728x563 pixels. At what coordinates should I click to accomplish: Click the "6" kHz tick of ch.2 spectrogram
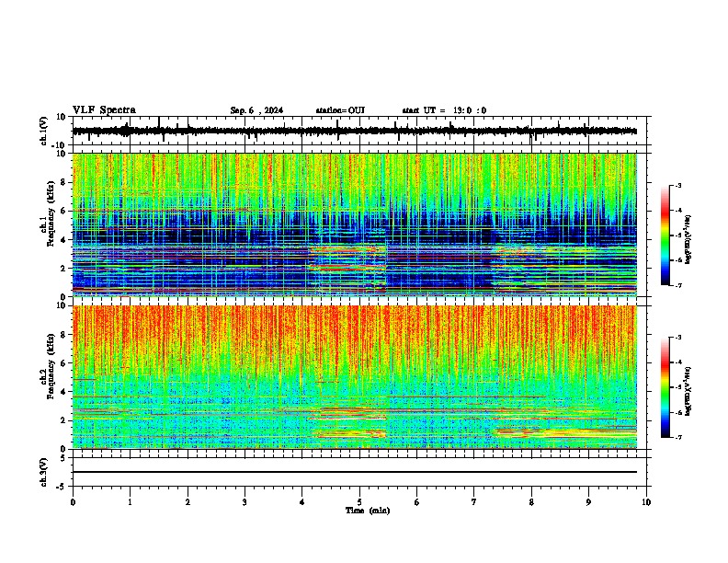[x=64, y=362]
